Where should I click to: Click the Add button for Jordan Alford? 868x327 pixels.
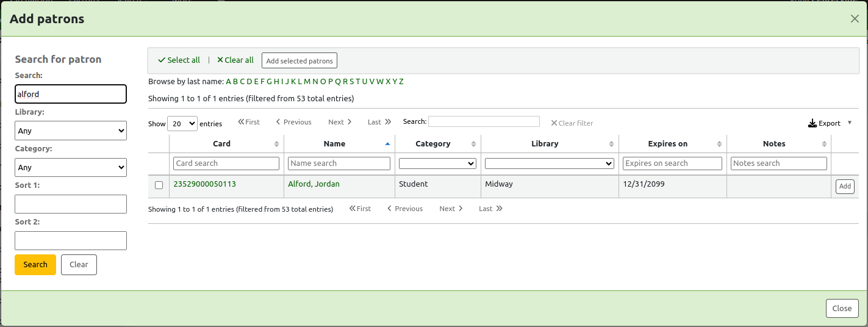(x=844, y=187)
